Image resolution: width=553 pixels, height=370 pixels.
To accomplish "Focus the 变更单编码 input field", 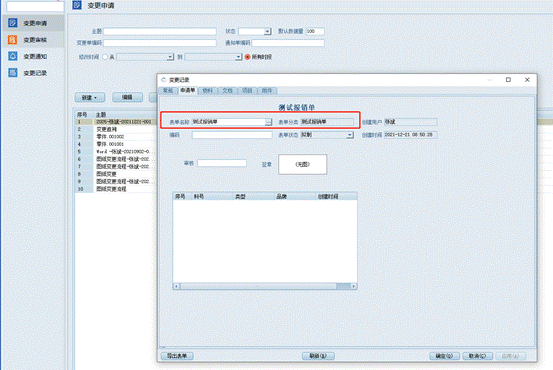I will (x=160, y=43).
